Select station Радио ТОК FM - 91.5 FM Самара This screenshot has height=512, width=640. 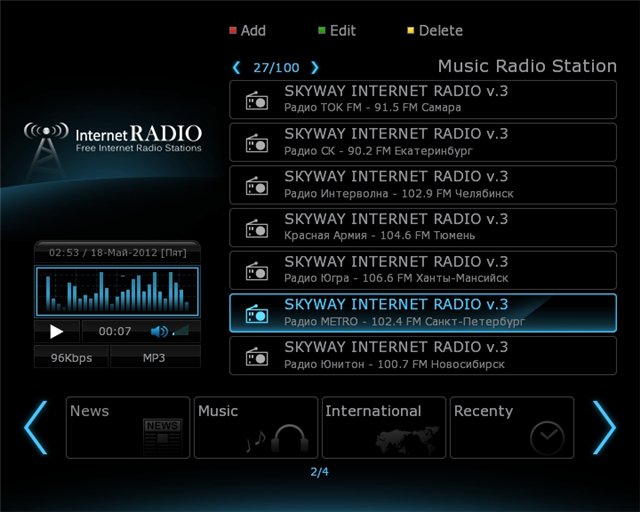tap(423, 100)
